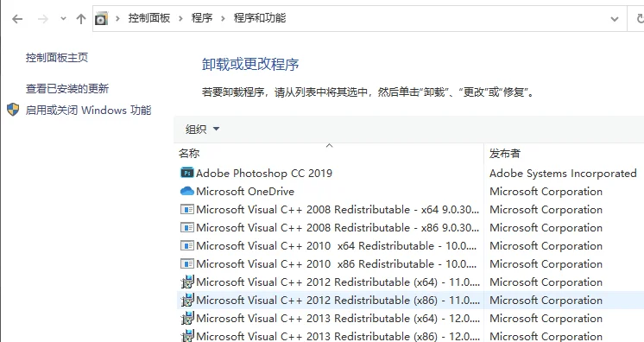Sort by the 发布者 column header
Image resolution: width=644 pixels, height=342 pixels.
tap(505, 154)
